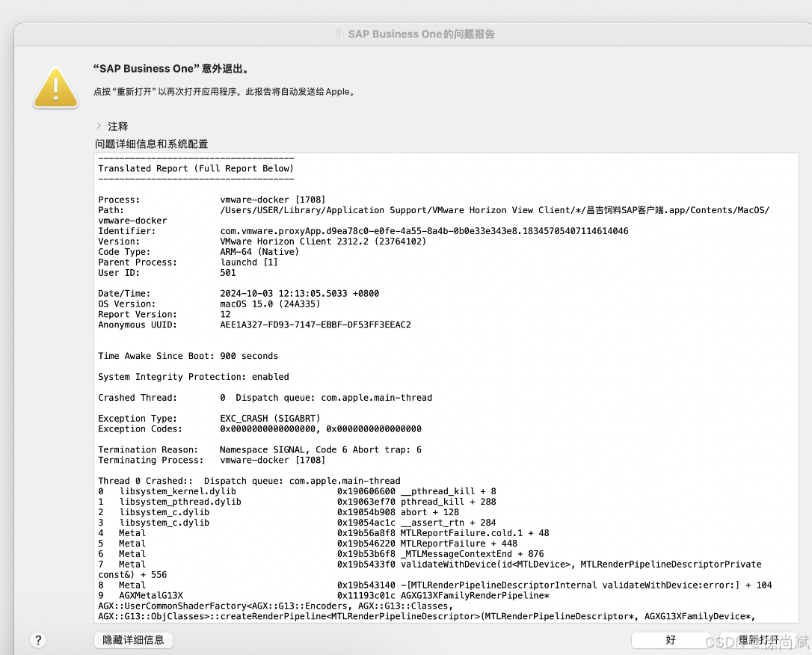
Task: Click stack frame 1 pthread_kill + 288
Action: click(x=297, y=502)
